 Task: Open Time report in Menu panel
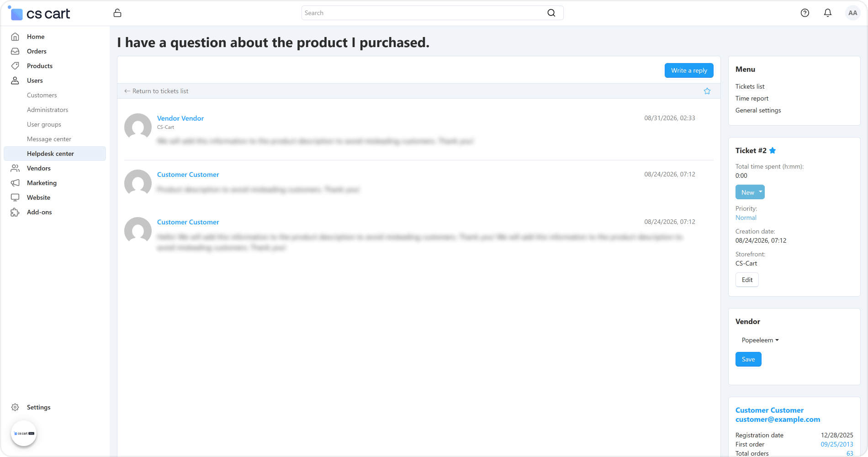(752, 98)
